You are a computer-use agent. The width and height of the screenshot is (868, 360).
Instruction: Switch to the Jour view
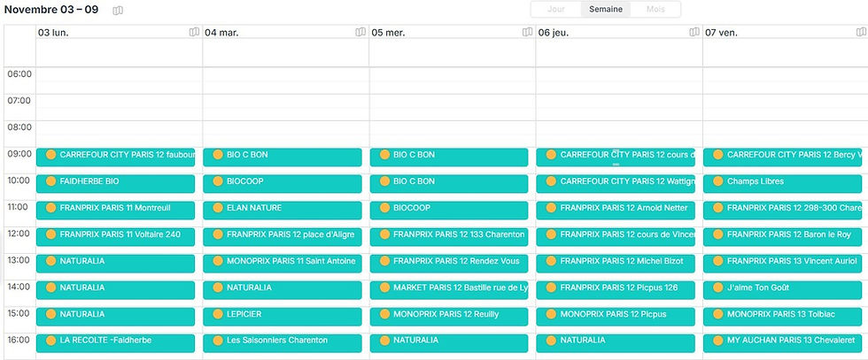556,10
